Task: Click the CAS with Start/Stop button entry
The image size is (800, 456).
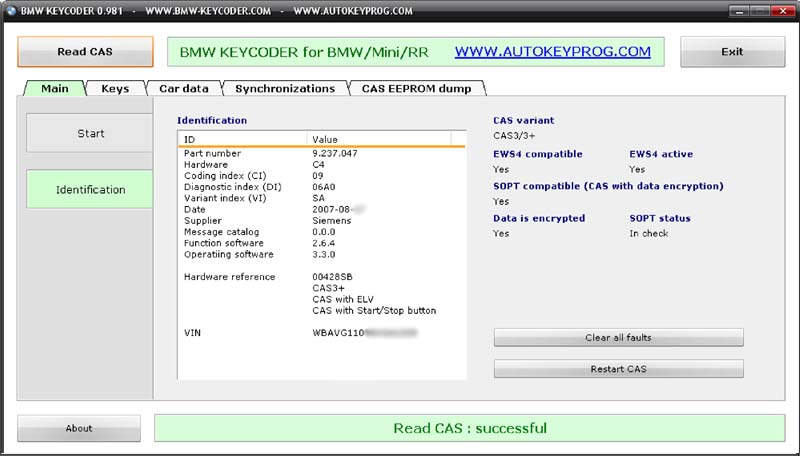Action: click(x=374, y=310)
